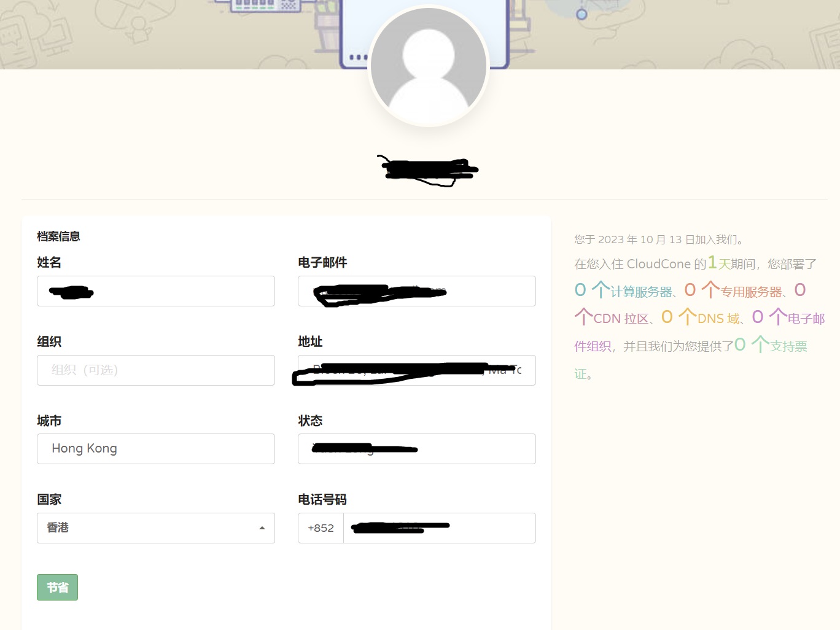Open the 电子邮件组织 stat text

[805, 319]
